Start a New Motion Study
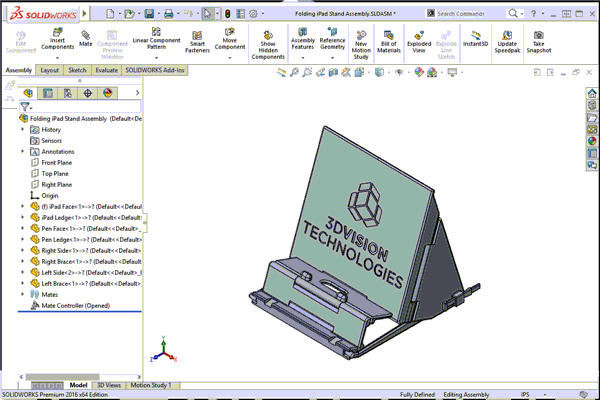600x400 pixels. click(x=361, y=40)
